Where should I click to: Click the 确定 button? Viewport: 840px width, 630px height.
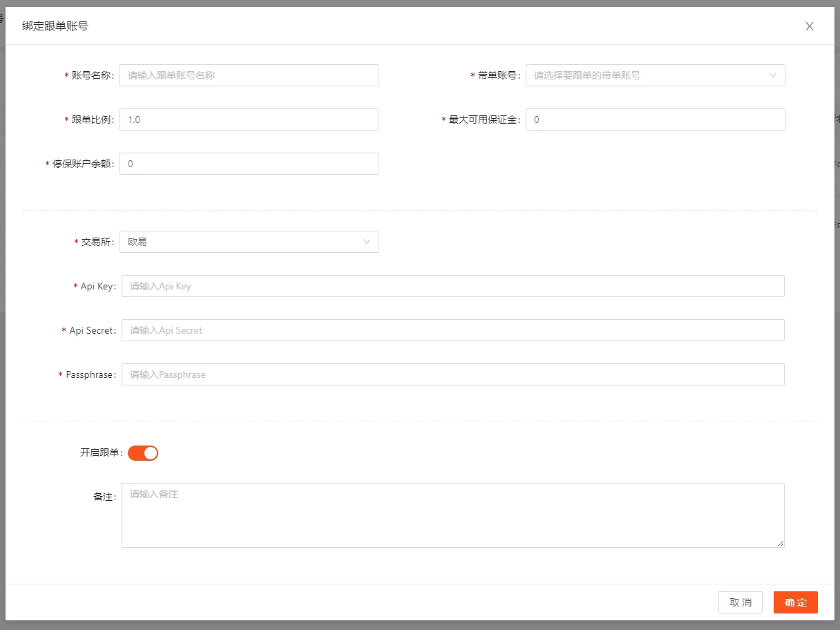(x=796, y=602)
